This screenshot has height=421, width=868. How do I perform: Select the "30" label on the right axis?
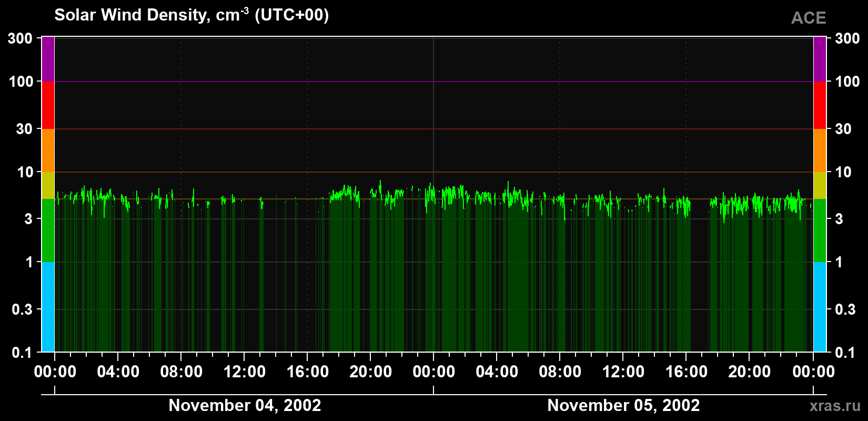(x=843, y=129)
